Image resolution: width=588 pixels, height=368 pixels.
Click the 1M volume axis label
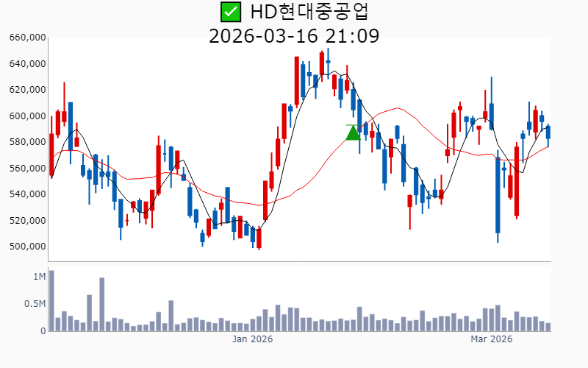[x=39, y=277]
